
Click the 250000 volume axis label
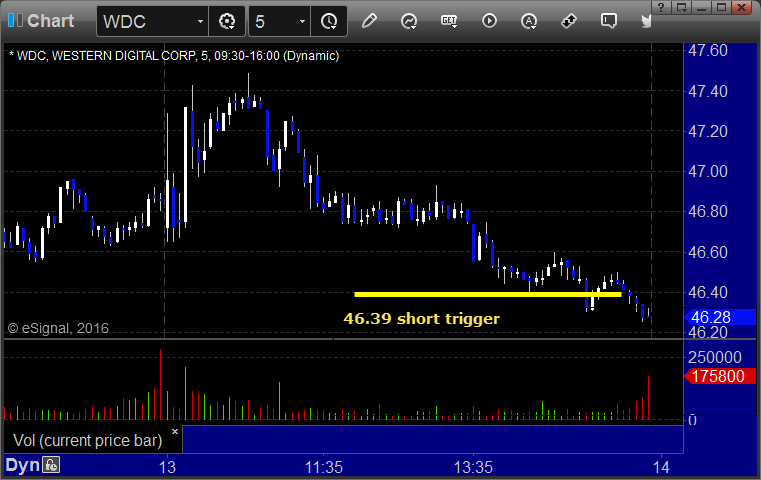[714, 358]
